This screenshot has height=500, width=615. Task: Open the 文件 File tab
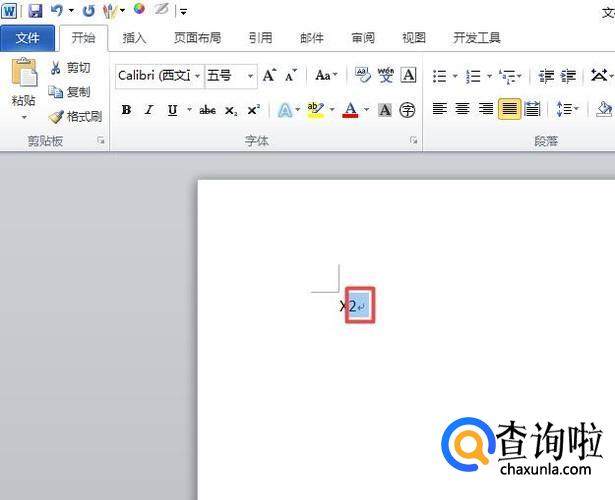[28, 38]
